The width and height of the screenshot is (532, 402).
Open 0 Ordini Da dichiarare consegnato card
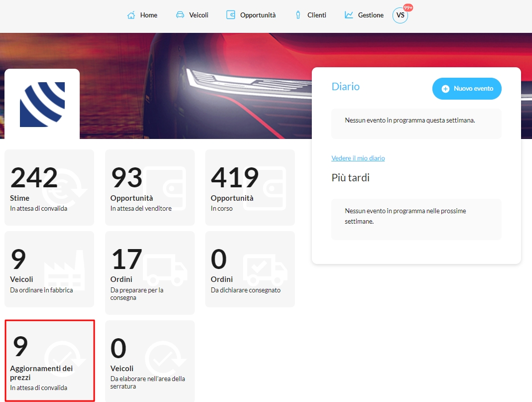point(250,269)
